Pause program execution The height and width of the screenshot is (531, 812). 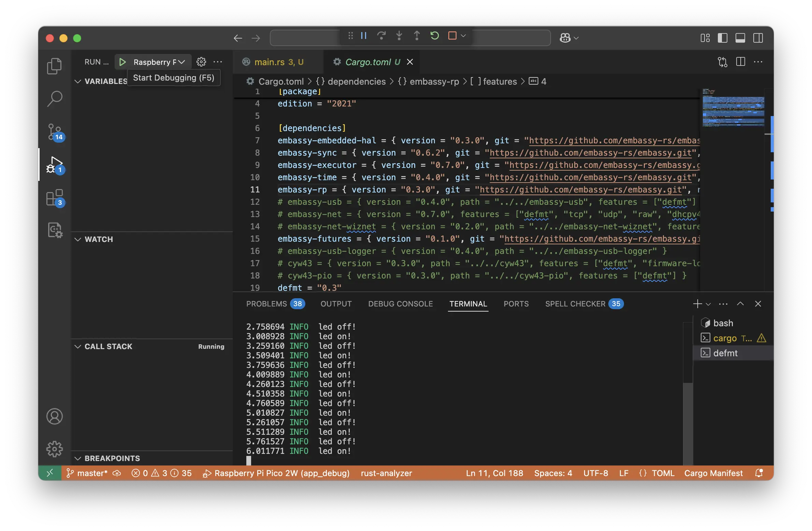click(363, 36)
